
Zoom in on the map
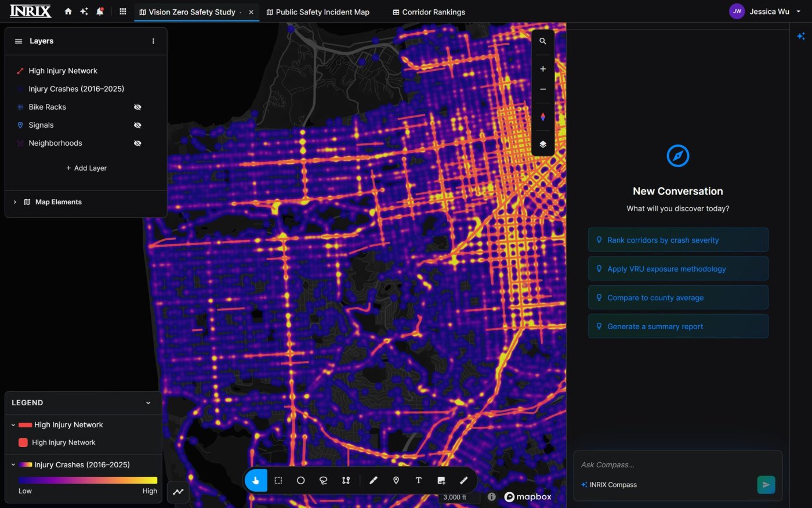point(543,69)
